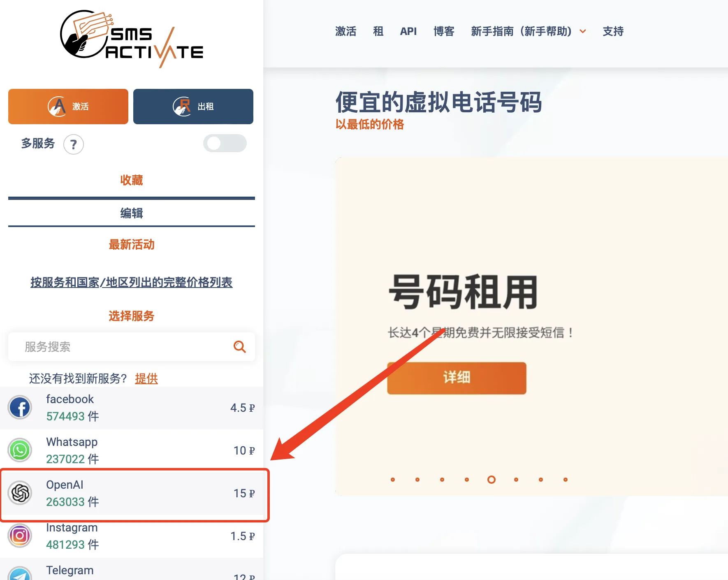
Task: Open the full price list link
Action: pos(132,282)
